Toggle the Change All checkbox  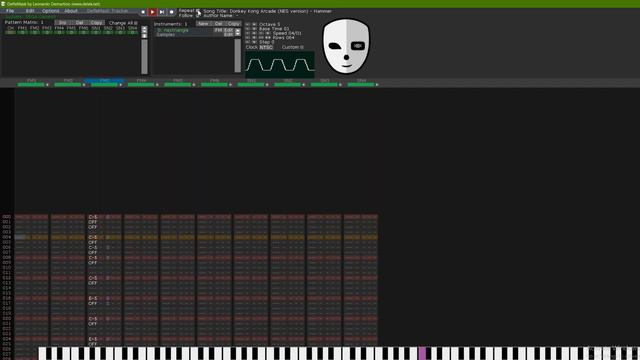click(x=136, y=23)
